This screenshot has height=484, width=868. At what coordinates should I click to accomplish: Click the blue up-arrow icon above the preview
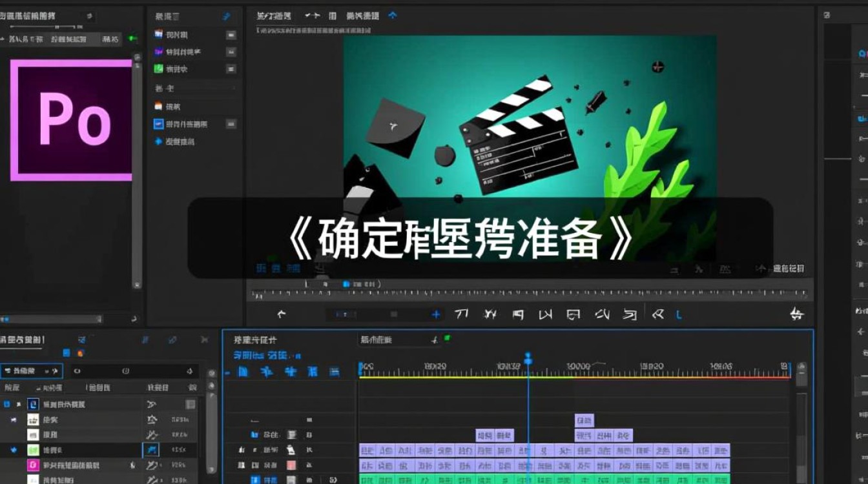tap(393, 15)
